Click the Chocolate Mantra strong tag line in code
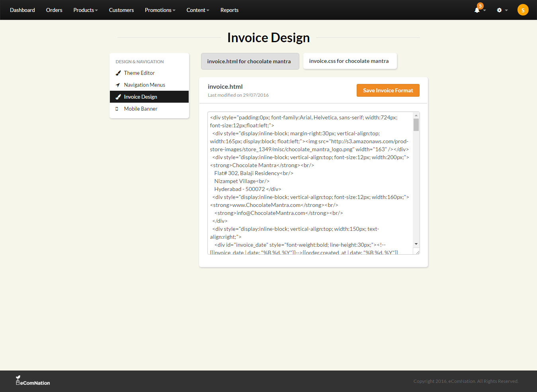This screenshot has height=392, width=537. point(262,165)
